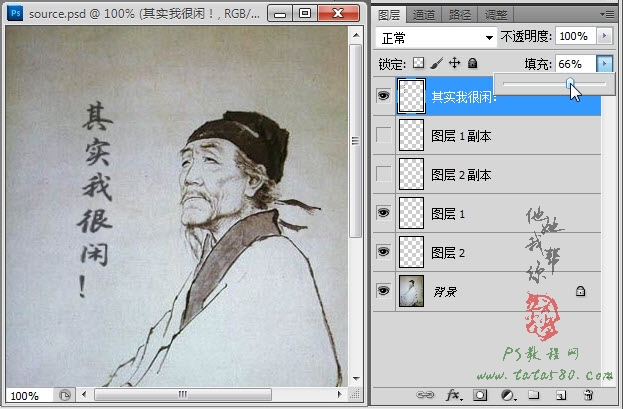This screenshot has width=623, height=409.
Task: Click the fill slider handle
Action: tap(570, 83)
